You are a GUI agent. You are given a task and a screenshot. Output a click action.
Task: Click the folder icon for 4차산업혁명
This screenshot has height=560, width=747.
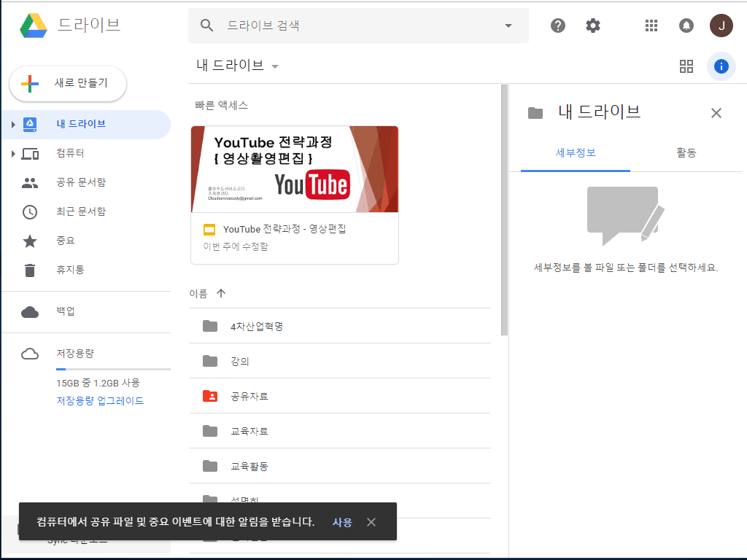(x=210, y=326)
